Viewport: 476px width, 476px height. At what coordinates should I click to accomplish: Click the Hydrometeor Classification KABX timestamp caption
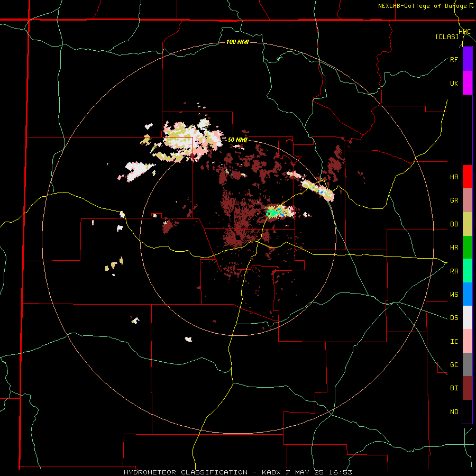coord(238,472)
